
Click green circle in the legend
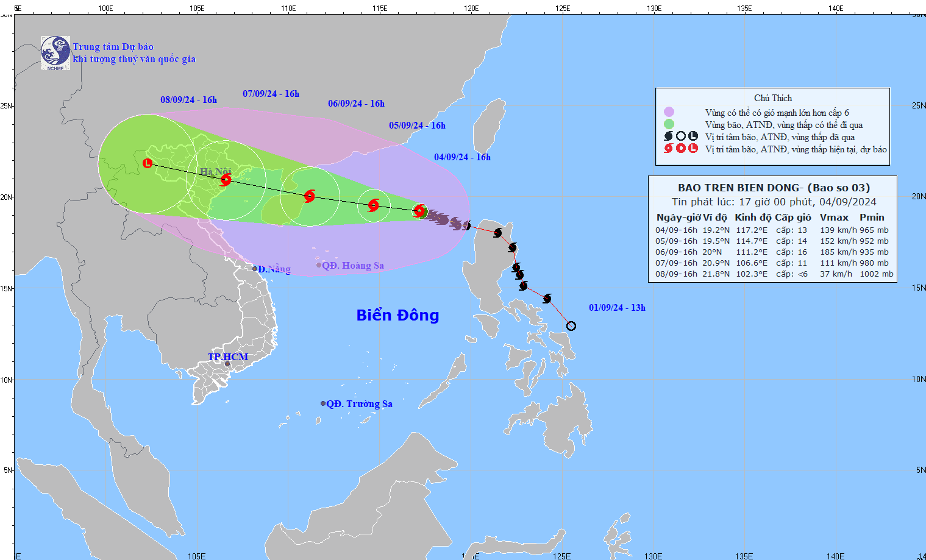(669, 124)
